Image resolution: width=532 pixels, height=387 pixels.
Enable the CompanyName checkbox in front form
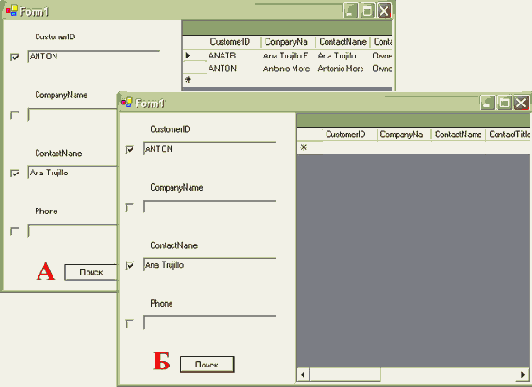tap(130, 207)
